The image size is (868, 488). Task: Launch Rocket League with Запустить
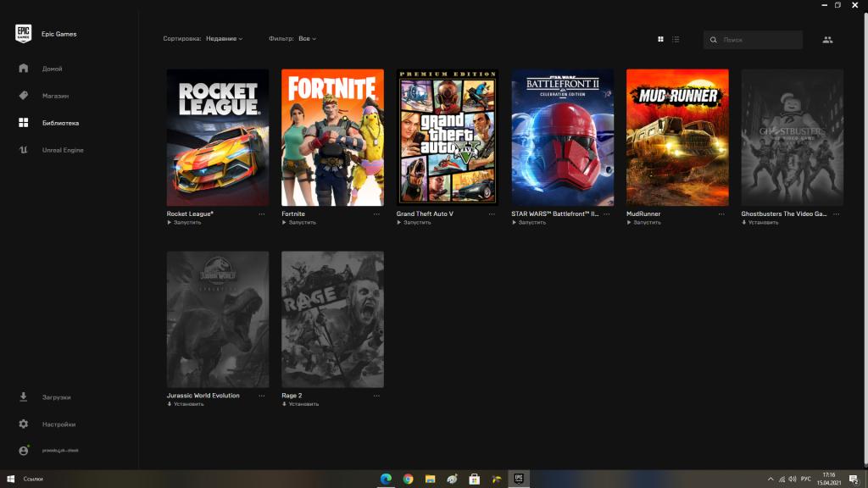pos(184,223)
